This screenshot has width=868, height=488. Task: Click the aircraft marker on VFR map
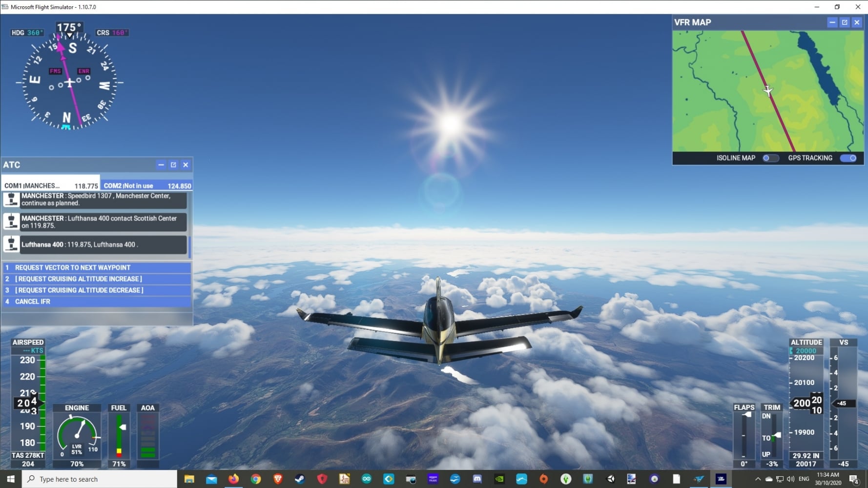tap(768, 91)
